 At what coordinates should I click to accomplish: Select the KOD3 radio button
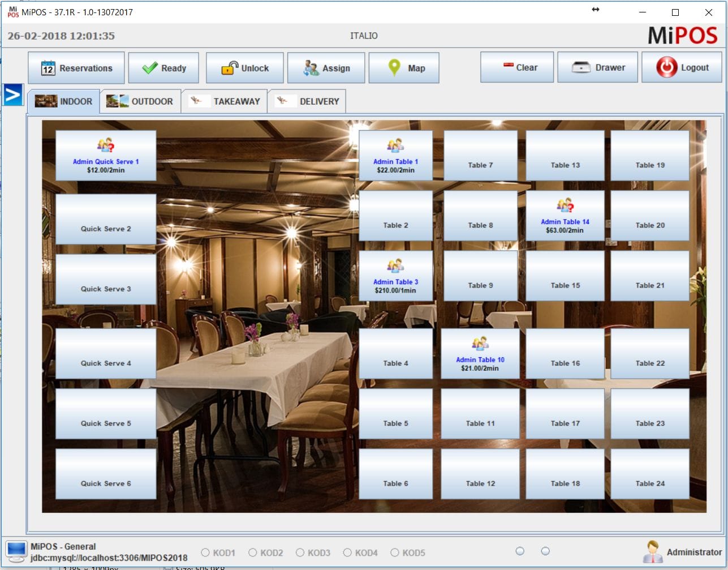tap(300, 552)
